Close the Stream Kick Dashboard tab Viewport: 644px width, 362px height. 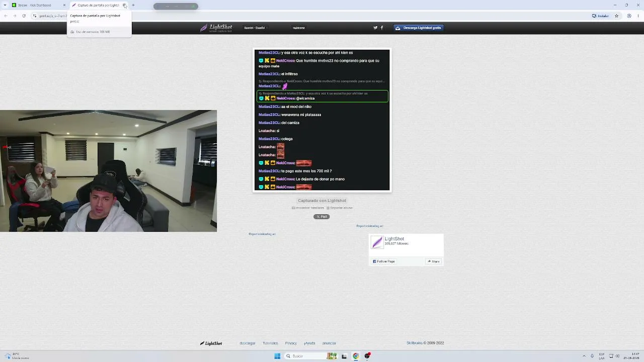click(x=64, y=5)
